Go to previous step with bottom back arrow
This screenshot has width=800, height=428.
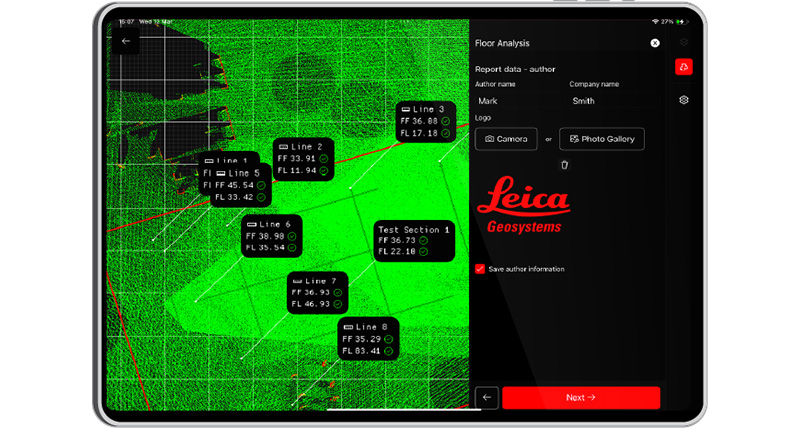point(487,397)
